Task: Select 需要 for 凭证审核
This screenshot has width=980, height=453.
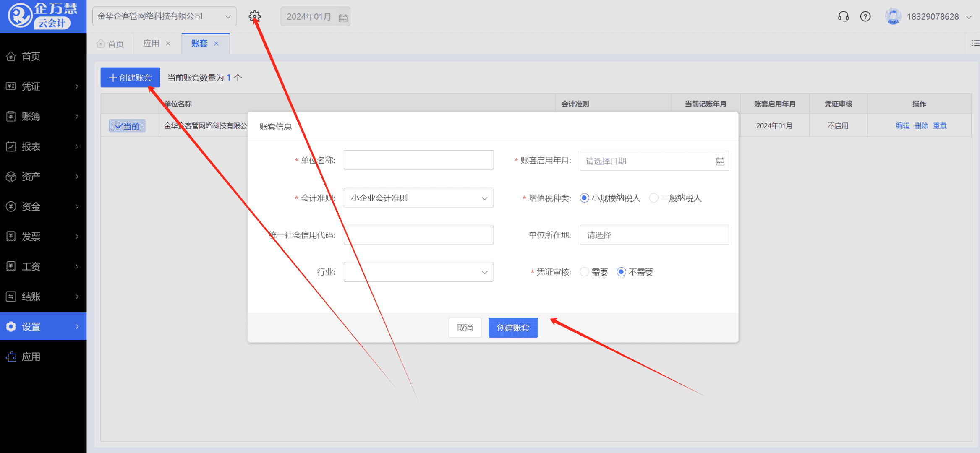Action: click(x=584, y=272)
